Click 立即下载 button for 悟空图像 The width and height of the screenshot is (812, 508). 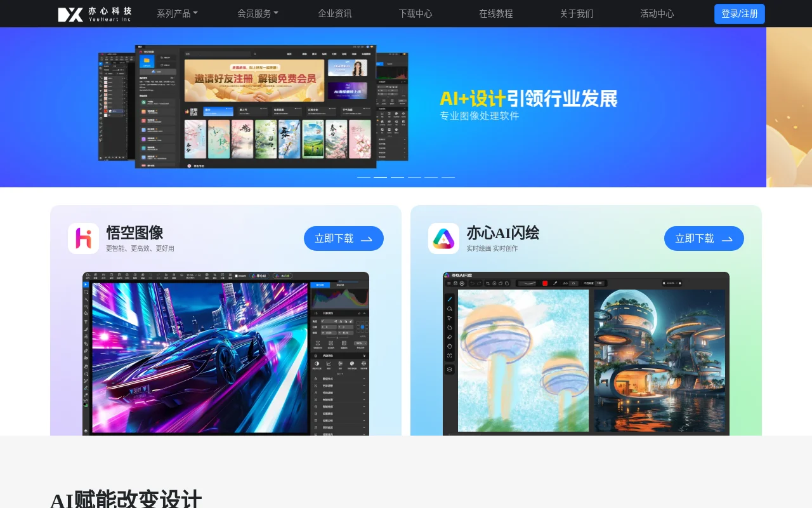[x=343, y=238]
